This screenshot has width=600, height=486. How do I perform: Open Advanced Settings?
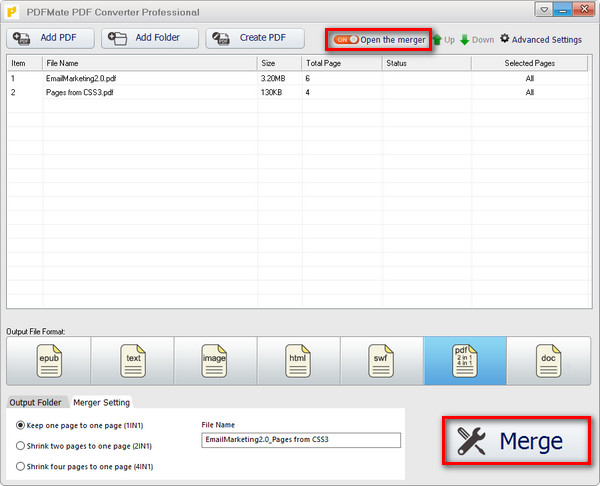pos(541,39)
